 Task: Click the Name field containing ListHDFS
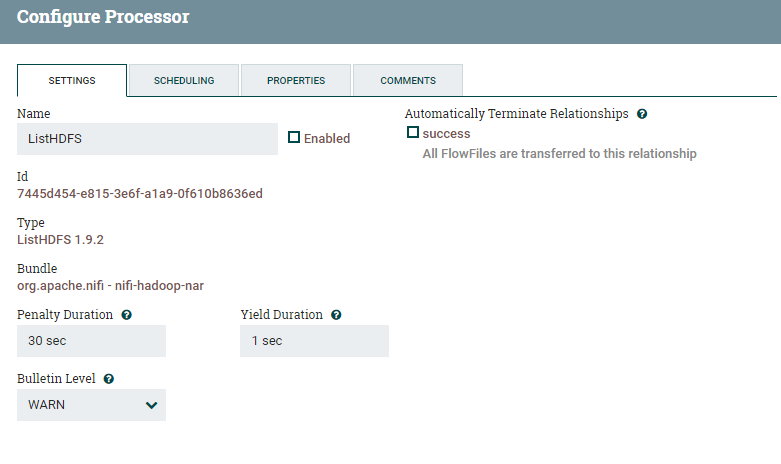point(147,139)
